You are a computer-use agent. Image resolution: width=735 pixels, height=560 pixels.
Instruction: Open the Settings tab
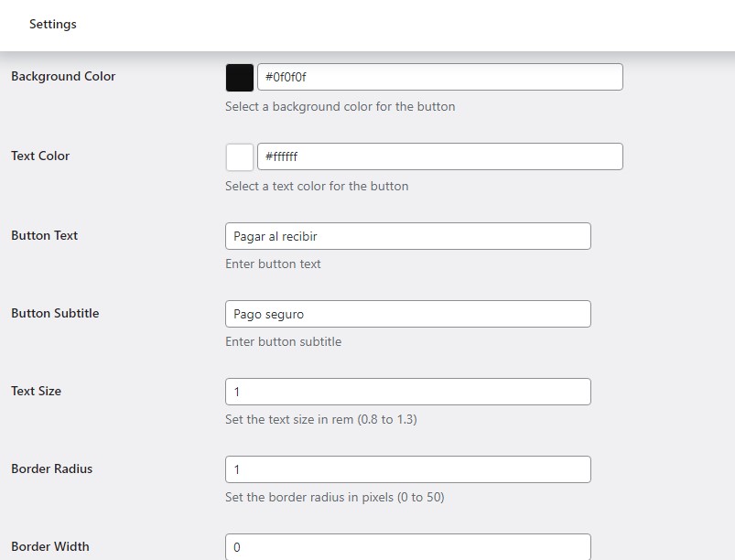click(x=53, y=25)
